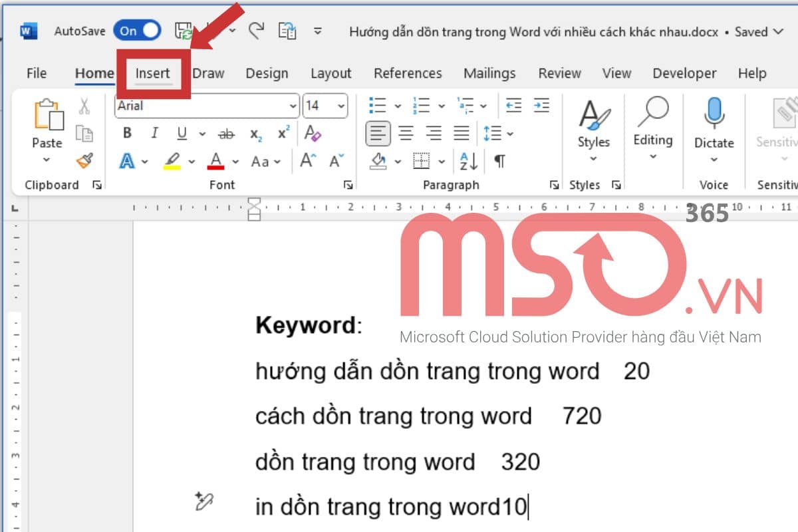The image size is (798, 532).
Task: Click the Designer sparkle pen icon
Action: [x=203, y=502]
